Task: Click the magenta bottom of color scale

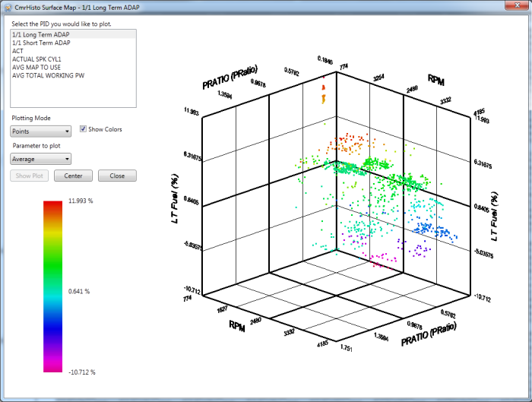Action: tap(52, 366)
